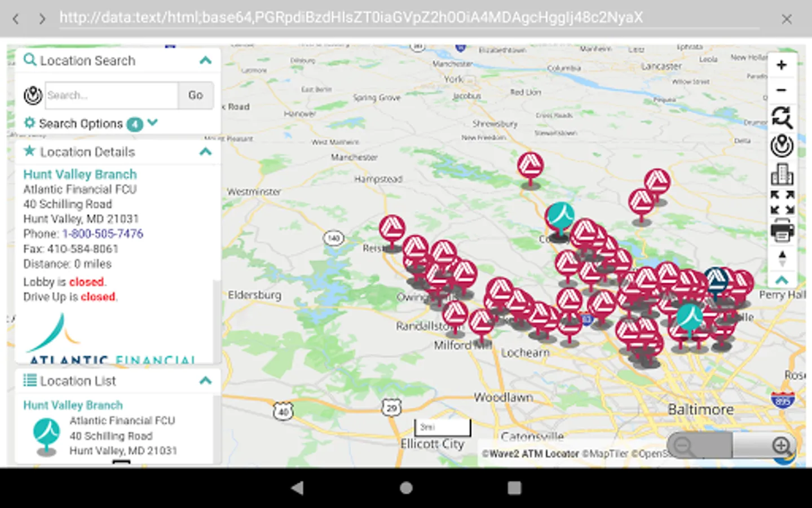Tap the Android home navigation button
Image resolution: width=812 pixels, height=508 pixels.
coord(406,488)
